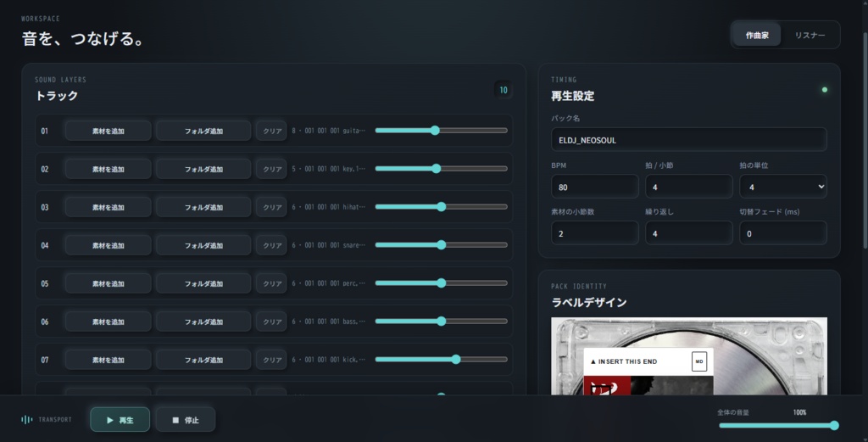The image size is (868, 442).
Task: Start playback with 再生 button
Action: pyautogui.click(x=120, y=420)
